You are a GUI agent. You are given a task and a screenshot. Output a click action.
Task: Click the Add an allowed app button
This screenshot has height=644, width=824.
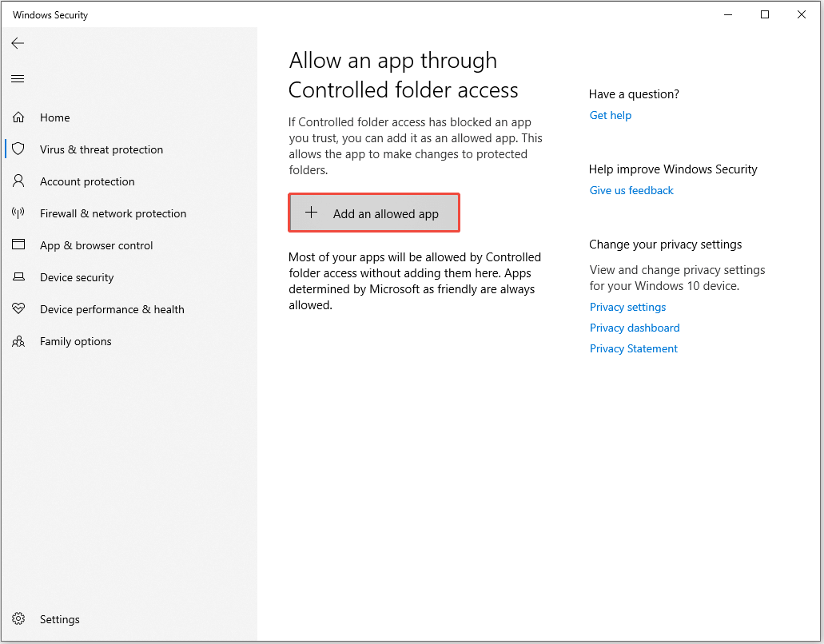[373, 213]
